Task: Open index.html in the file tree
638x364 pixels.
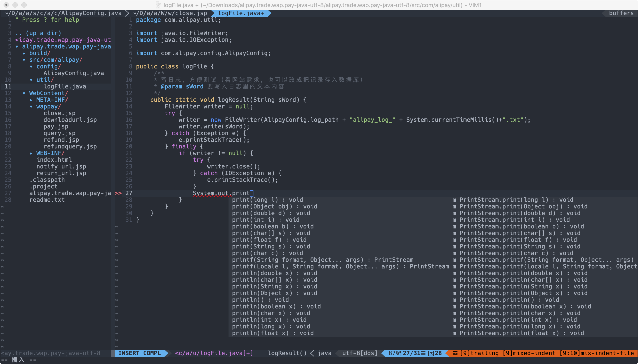Action: [x=54, y=160]
